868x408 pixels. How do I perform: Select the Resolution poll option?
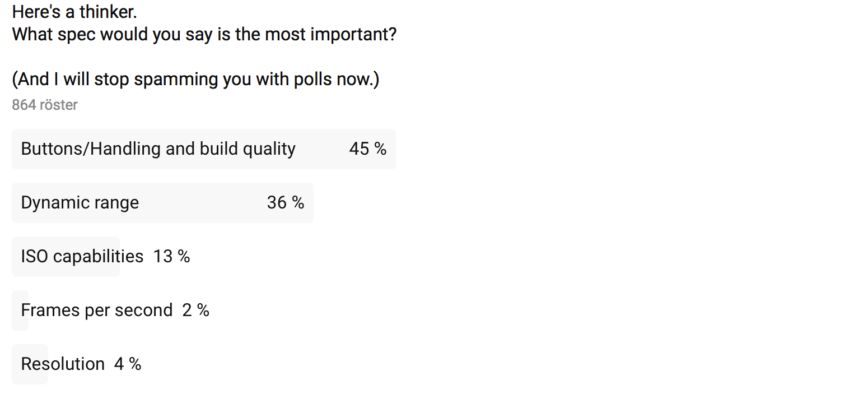[77, 364]
